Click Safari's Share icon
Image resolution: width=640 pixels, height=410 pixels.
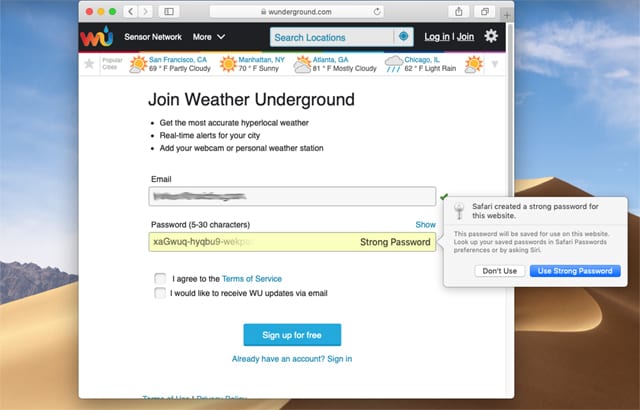coord(458,11)
